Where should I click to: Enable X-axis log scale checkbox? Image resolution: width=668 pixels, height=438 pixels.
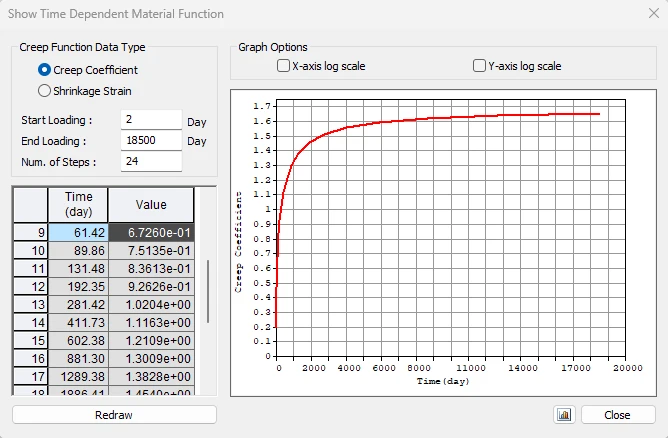(283, 66)
